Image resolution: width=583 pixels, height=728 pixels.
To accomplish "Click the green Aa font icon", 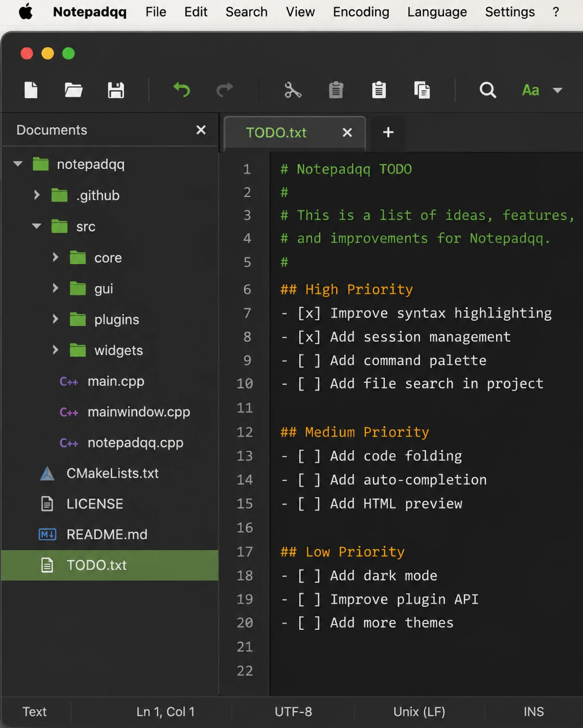I will coord(531,90).
